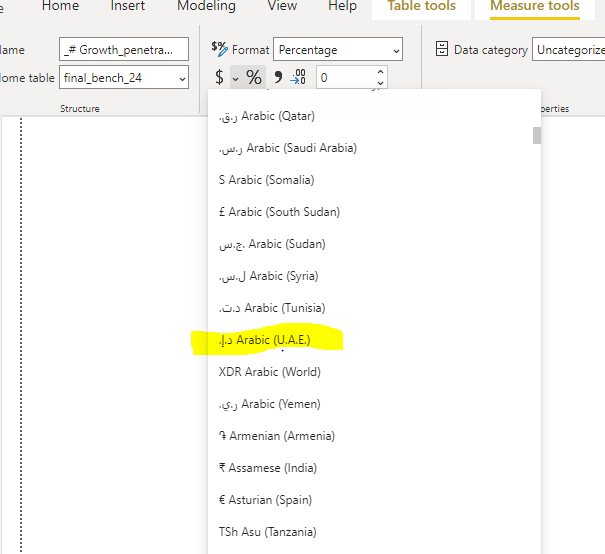Viewport: 605px width, 554px height.
Task: Open the Home table final_bench_24 dropdown
Action: coord(181,78)
